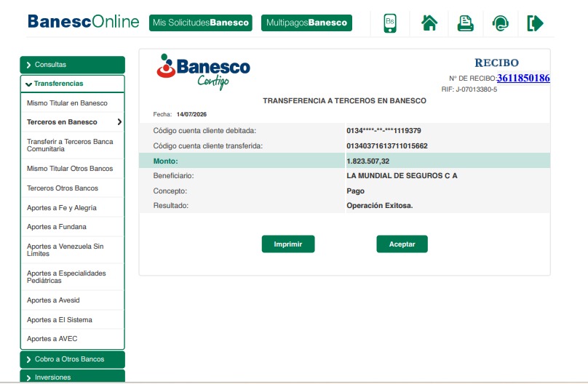Open Aportes a Especialidades Pediátricas
This screenshot has width=588, height=384.
72,277
